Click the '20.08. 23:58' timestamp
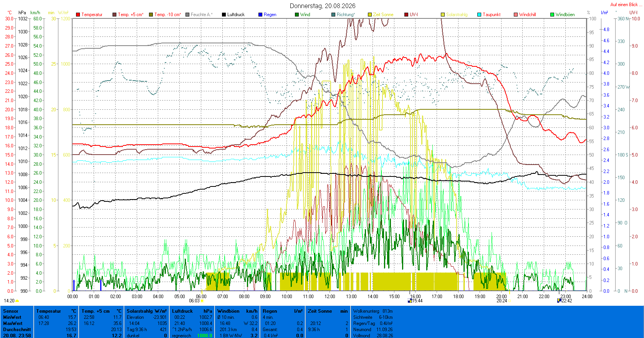Image resolution: width=644 pixels, height=338 pixels. [17, 336]
